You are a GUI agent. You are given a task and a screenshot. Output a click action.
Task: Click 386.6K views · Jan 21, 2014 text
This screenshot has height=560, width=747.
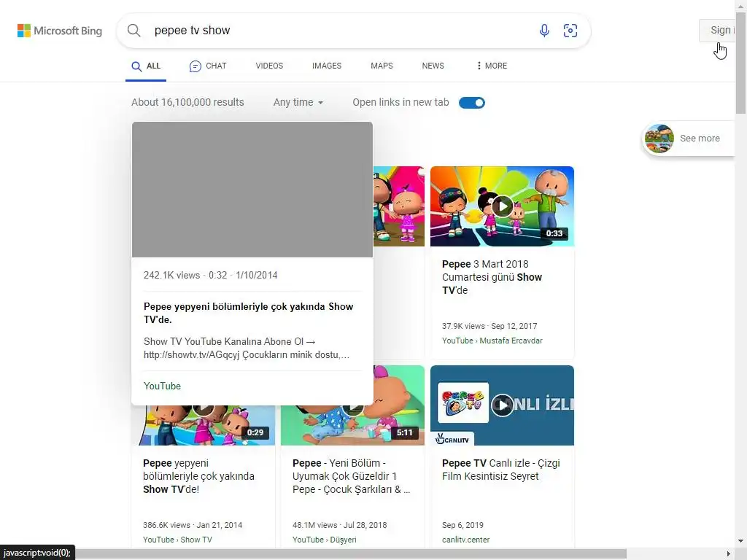[193, 525]
